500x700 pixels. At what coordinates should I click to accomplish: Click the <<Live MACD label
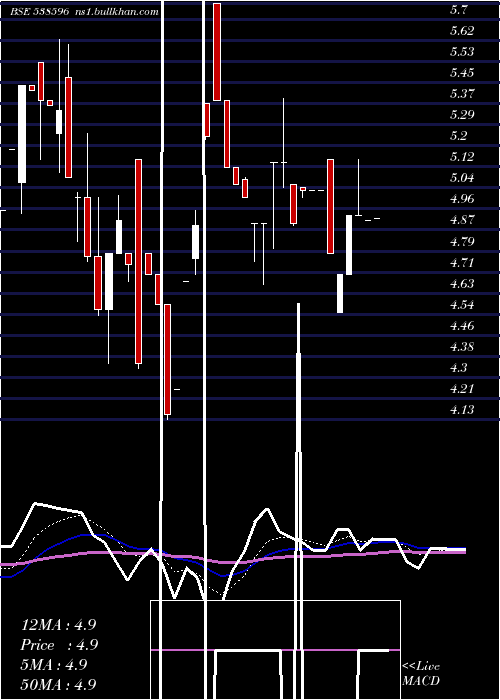421,673
